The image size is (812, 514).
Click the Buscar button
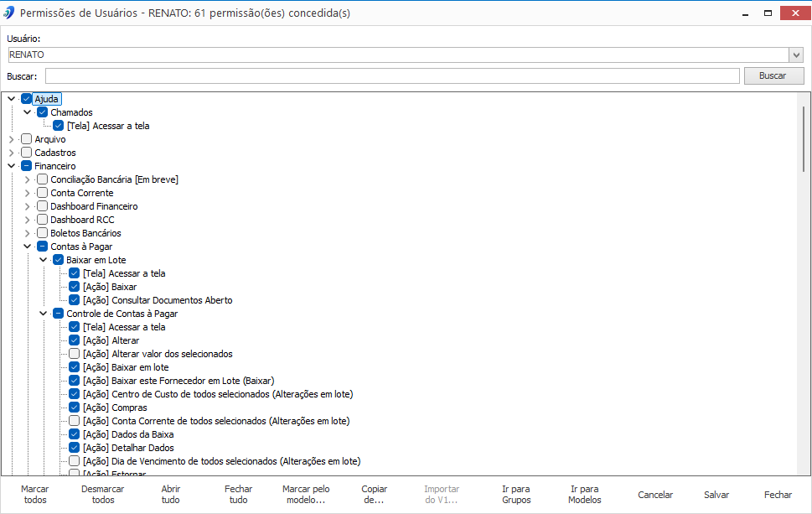[x=773, y=75]
